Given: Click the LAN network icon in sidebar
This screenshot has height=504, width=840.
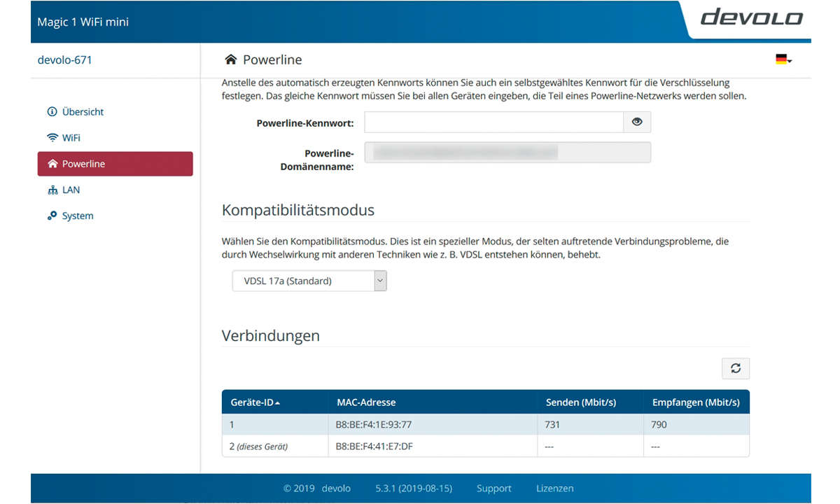Looking at the screenshot, I should [52, 190].
